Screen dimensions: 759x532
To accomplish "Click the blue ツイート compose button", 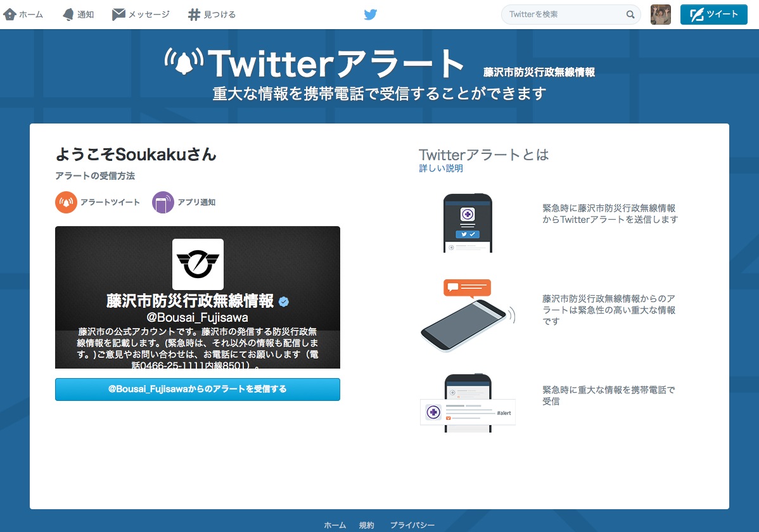I will pyautogui.click(x=714, y=15).
